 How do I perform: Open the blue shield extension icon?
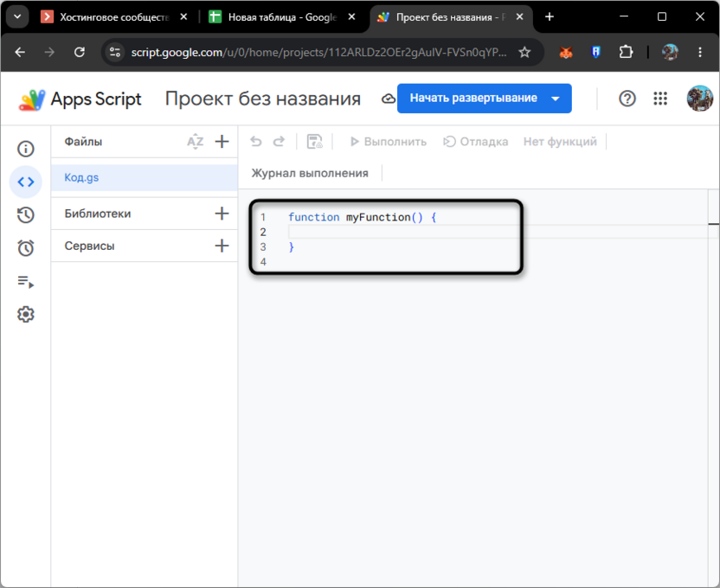coord(595,52)
